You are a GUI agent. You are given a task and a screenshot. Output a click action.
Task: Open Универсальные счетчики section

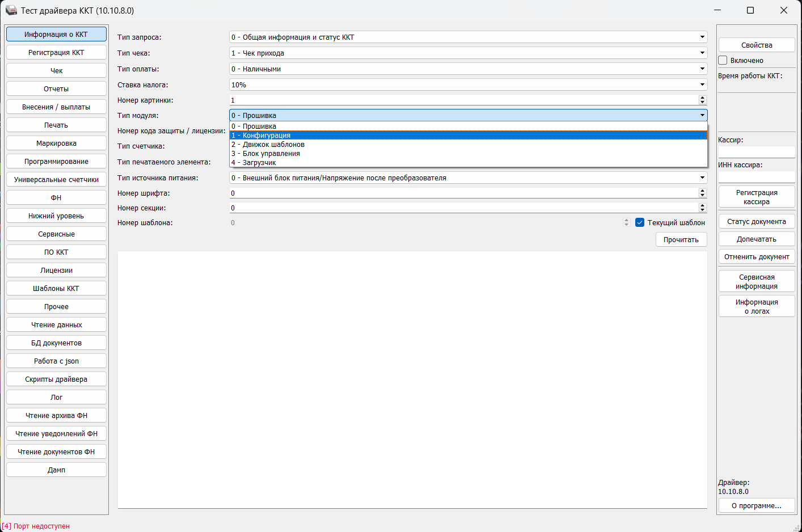tap(56, 179)
